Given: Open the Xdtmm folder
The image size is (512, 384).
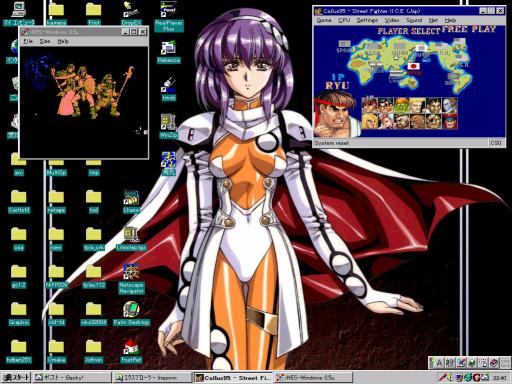Looking at the screenshot, I should (94, 352).
